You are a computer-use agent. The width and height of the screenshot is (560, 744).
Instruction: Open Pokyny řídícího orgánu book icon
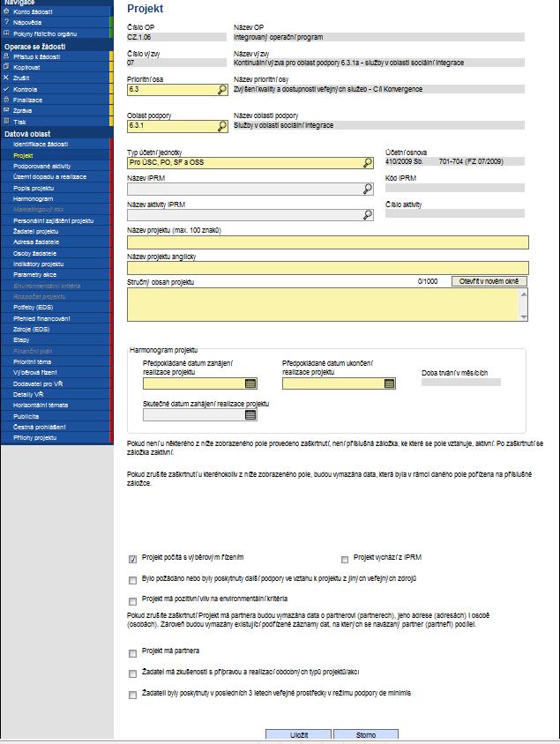pyautogui.click(x=6, y=33)
